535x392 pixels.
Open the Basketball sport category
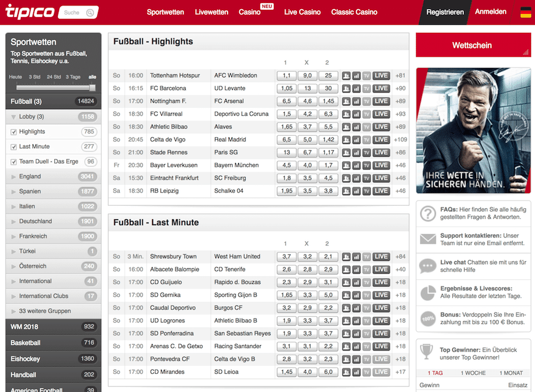tap(53, 343)
